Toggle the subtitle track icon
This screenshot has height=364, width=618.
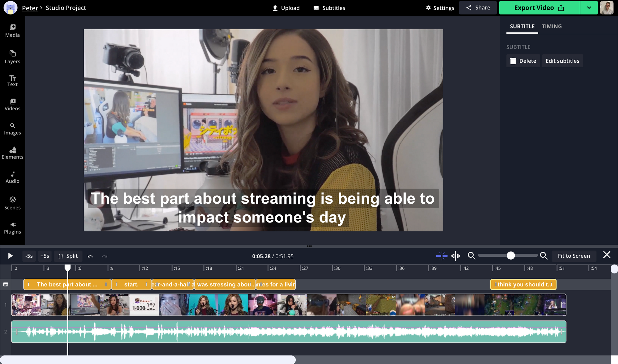point(6,284)
